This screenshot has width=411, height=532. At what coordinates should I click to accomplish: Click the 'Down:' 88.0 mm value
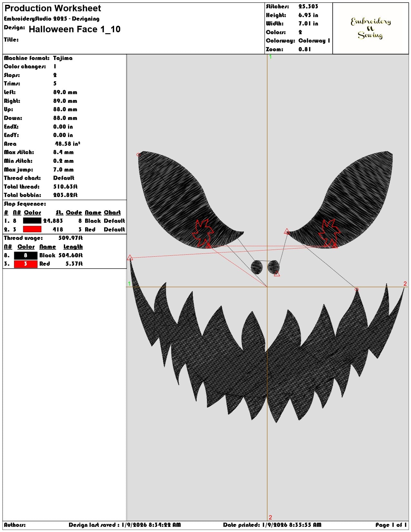pyautogui.click(x=65, y=118)
